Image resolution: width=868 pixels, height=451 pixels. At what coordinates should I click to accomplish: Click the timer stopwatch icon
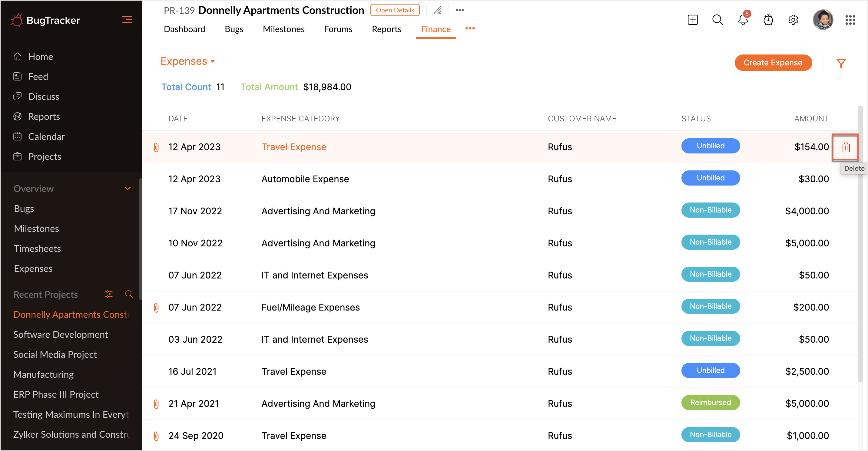(768, 20)
